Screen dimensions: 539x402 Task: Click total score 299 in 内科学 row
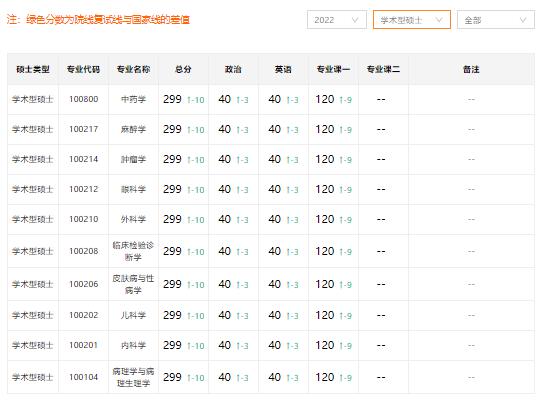pyautogui.click(x=172, y=345)
